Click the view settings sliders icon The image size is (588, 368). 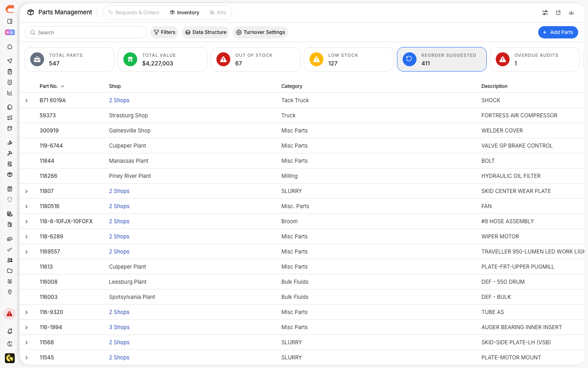[545, 13]
